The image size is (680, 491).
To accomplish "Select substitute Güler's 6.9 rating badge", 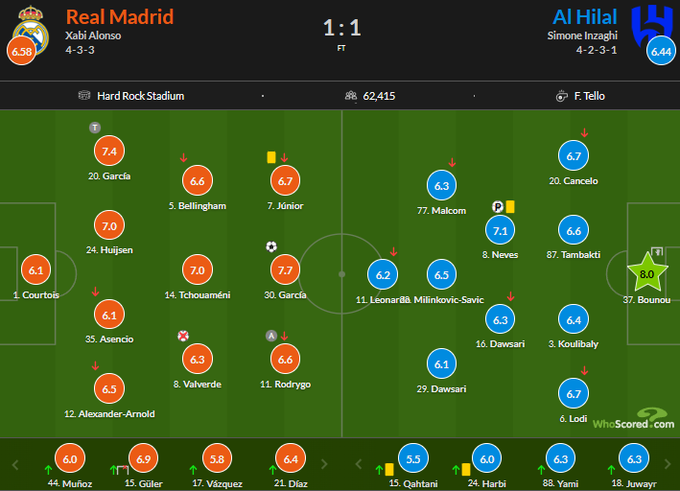I will [144, 458].
